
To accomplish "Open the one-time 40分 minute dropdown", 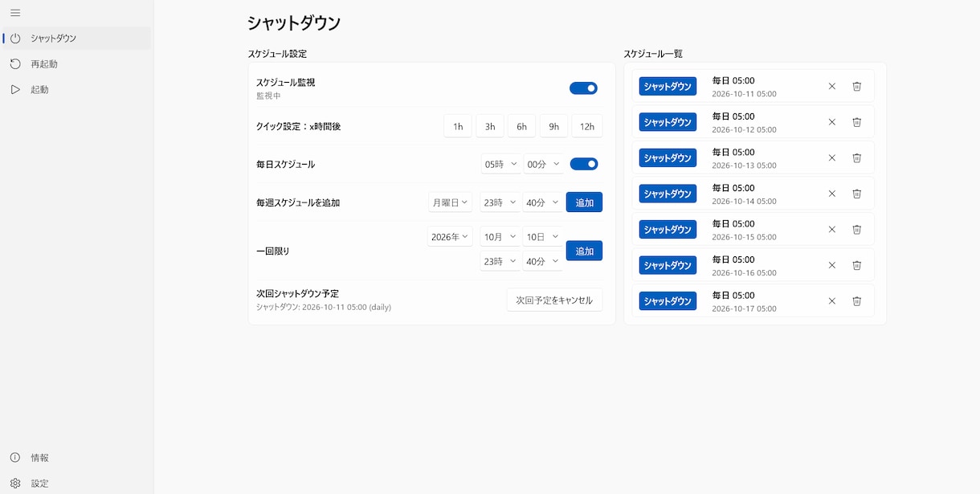I will coord(543,261).
